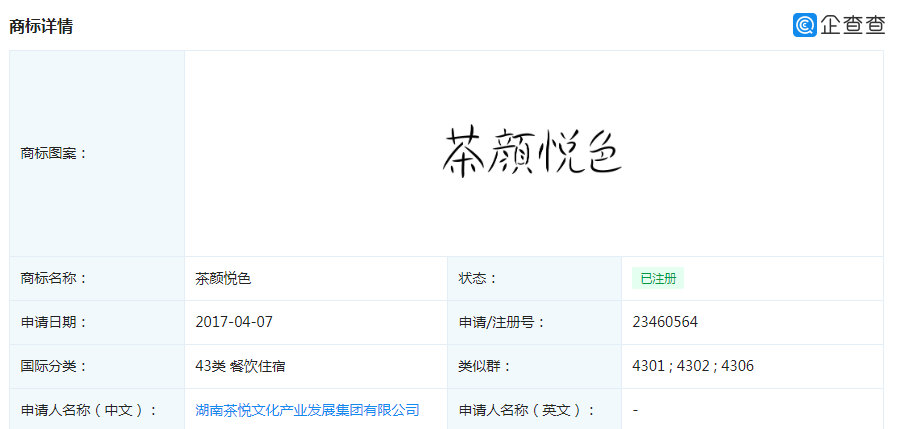Click the 申请日期 field label
897x429 pixels.
[54, 322]
